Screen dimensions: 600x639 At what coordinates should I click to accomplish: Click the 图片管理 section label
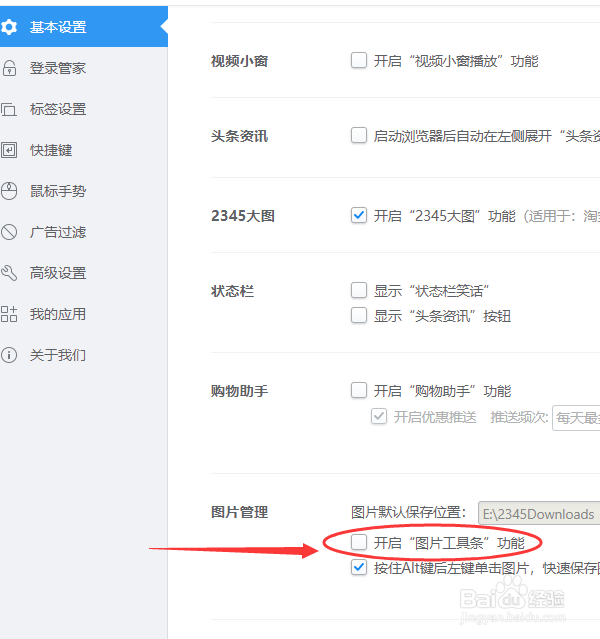(x=239, y=512)
